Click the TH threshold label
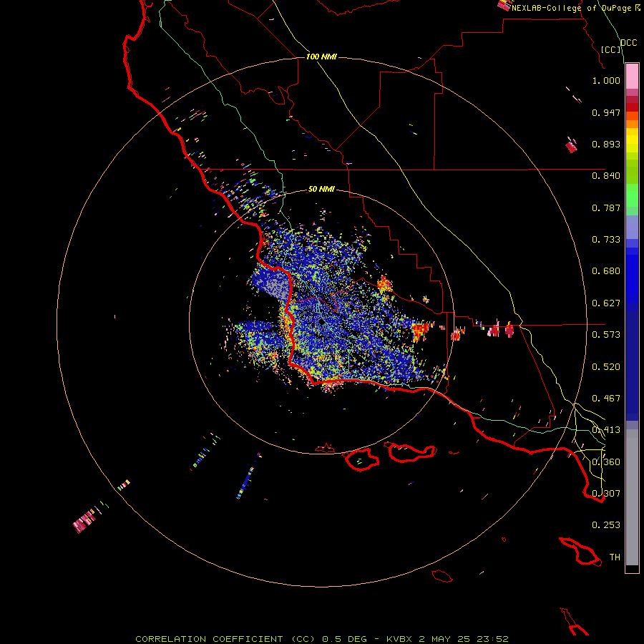This screenshot has height=644, width=644. coord(615,557)
